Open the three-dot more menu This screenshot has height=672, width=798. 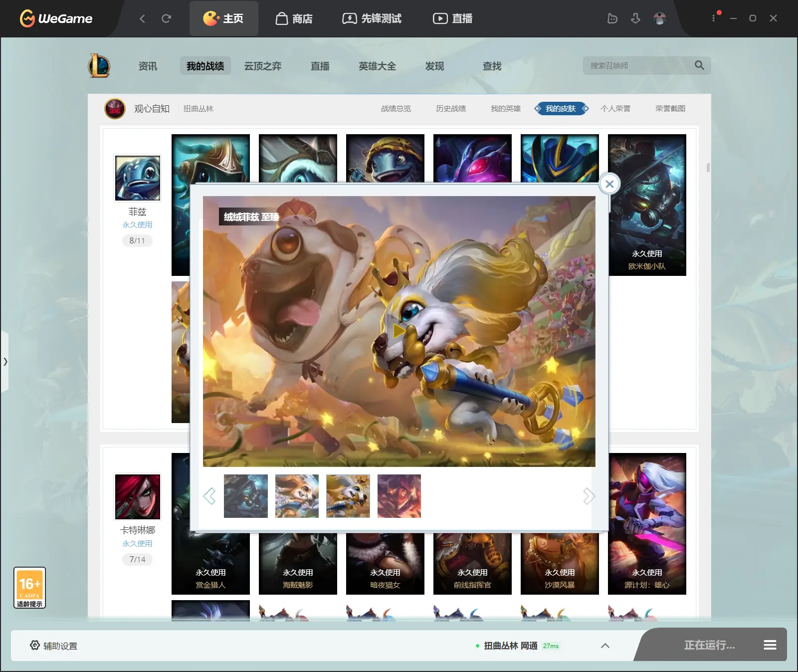pyautogui.click(x=714, y=18)
